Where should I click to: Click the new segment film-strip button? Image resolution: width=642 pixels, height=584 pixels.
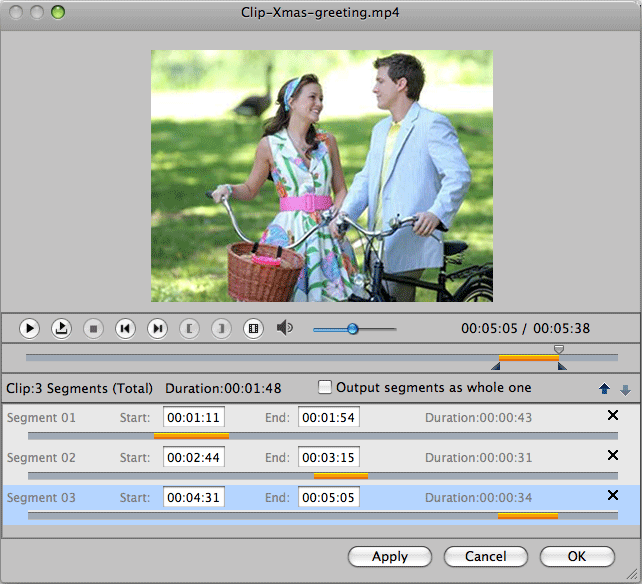point(253,328)
